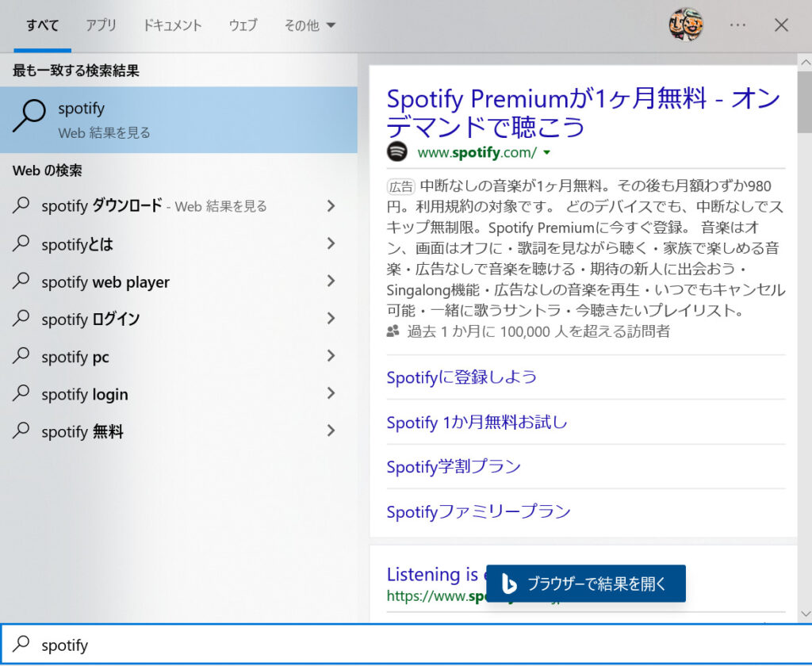The height and width of the screenshot is (666, 812).
Task: Switch to the アプリ tab
Action: click(101, 25)
